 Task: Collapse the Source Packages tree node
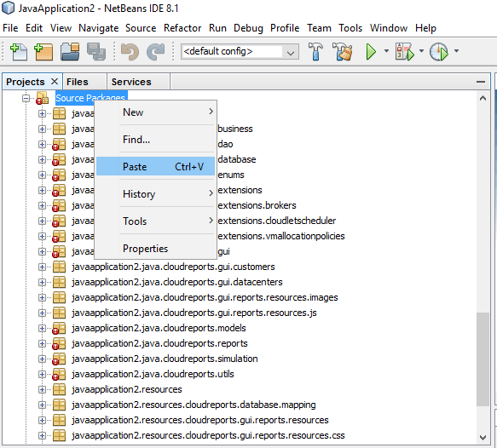coord(26,98)
